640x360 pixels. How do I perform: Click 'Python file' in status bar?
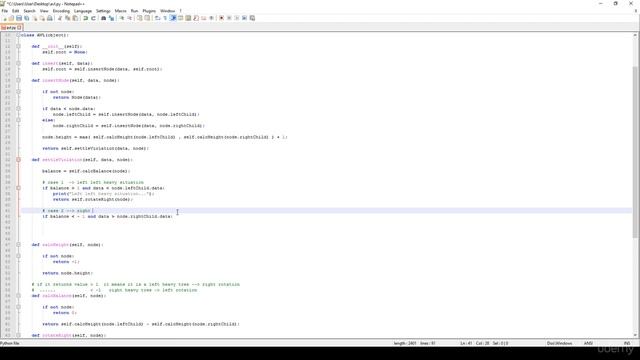[x=10, y=343]
